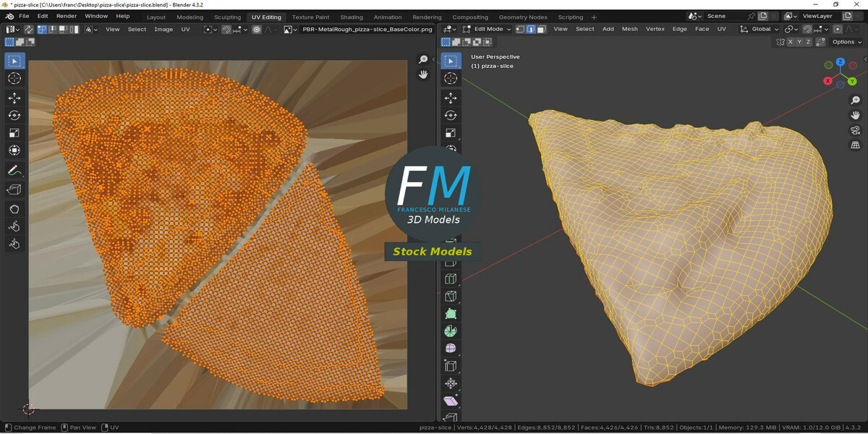Click the green Y axis on navigation gizmo
This screenshot has width=868, height=434.
[x=853, y=81]
